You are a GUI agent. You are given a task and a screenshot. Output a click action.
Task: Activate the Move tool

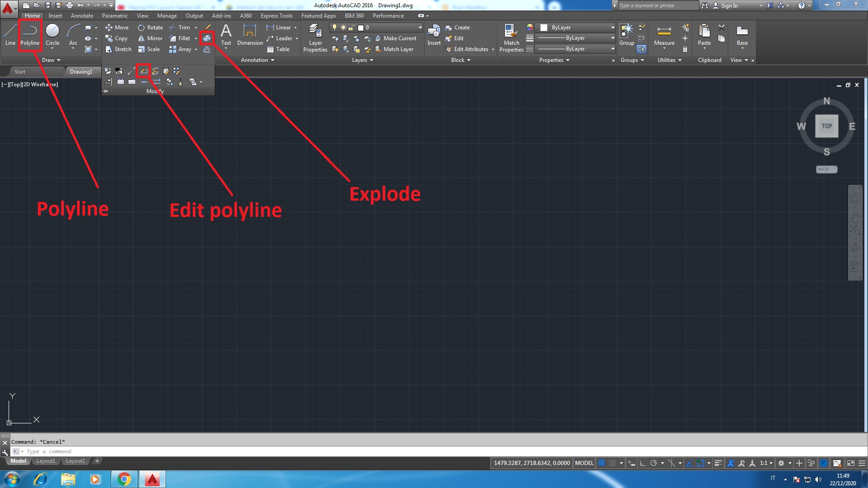[117, 27]
